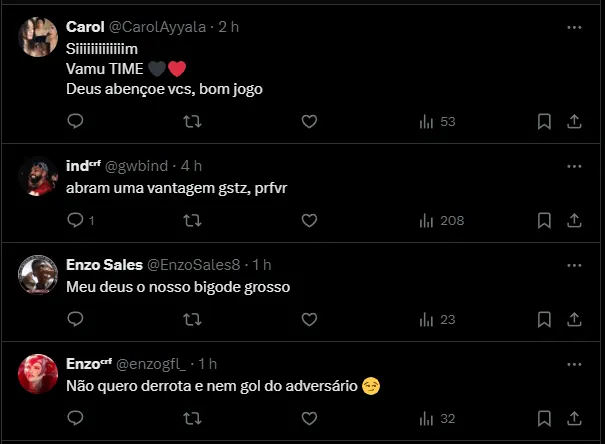Open Enzo Sales profile name link
Viewport: 605px width, 444px height.
pyautogui.click(x=104, y=264)
